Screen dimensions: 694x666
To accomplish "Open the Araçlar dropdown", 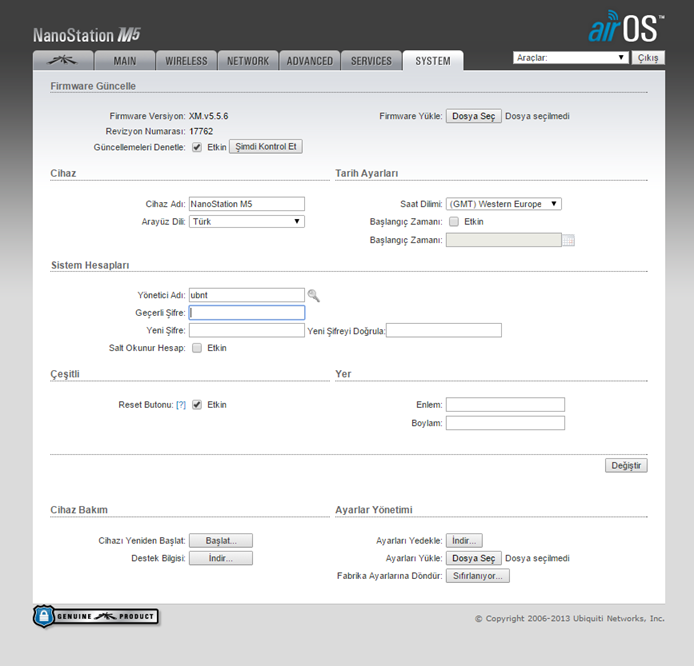I will pyautogui.click(x=571, y=58).
